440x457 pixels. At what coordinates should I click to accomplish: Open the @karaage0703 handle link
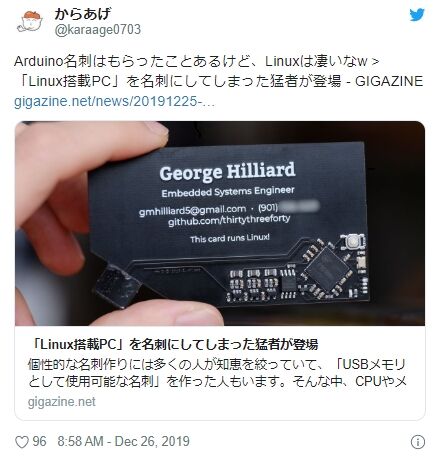97,30
